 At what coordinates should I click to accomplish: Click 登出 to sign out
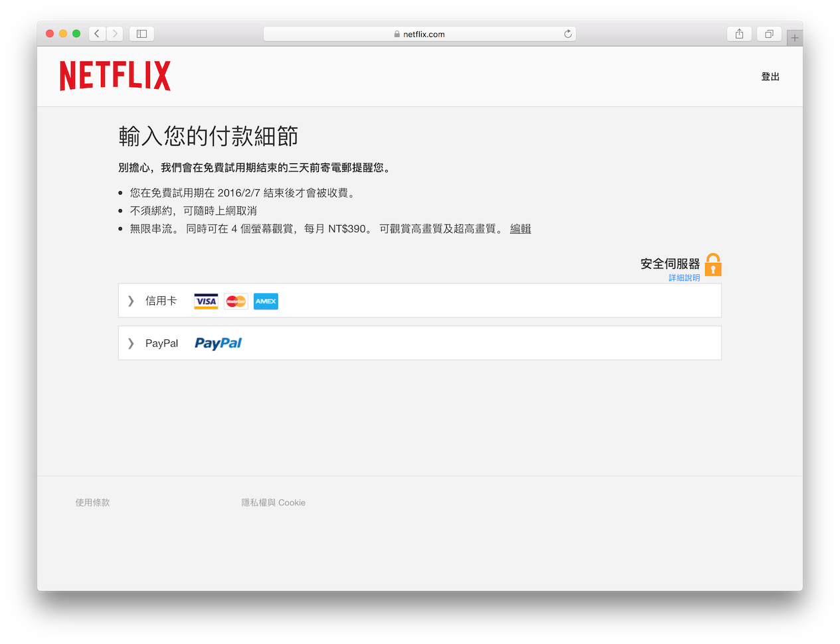pyautogui.click(x=770, y=76)
